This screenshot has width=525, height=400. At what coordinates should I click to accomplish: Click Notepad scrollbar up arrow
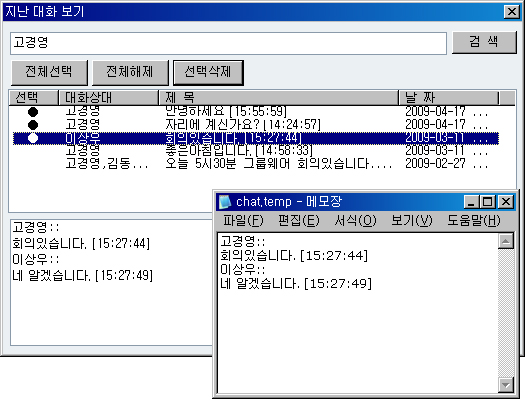506,241
